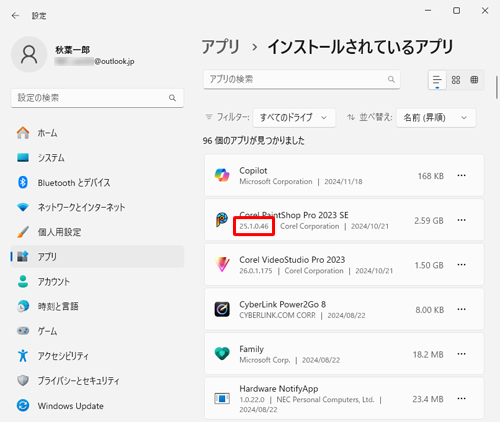Click the vertical scrollbar of the app list

(x=497, y=87)
